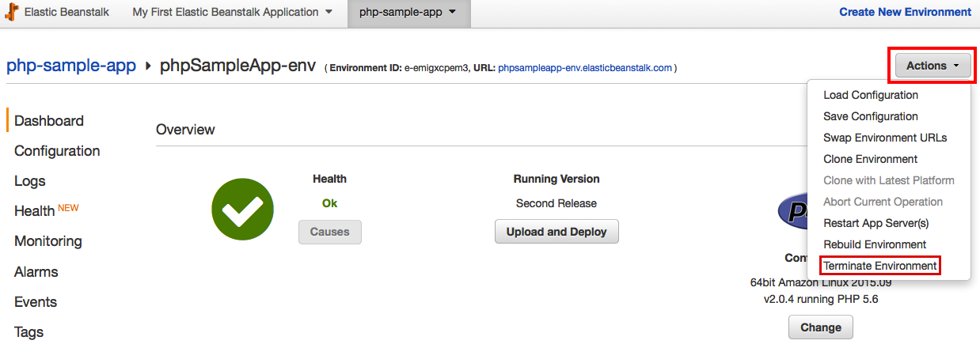The height and width of the screenshot is (348, 980).
Task: Click the Causes button
Action: (x=330, y=232)
